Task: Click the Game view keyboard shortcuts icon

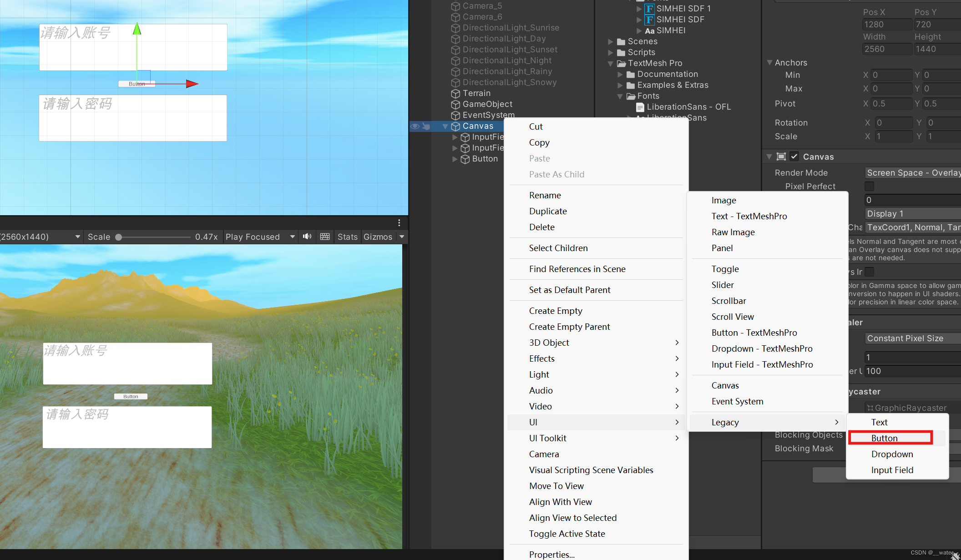Action: tap(325, 237)
